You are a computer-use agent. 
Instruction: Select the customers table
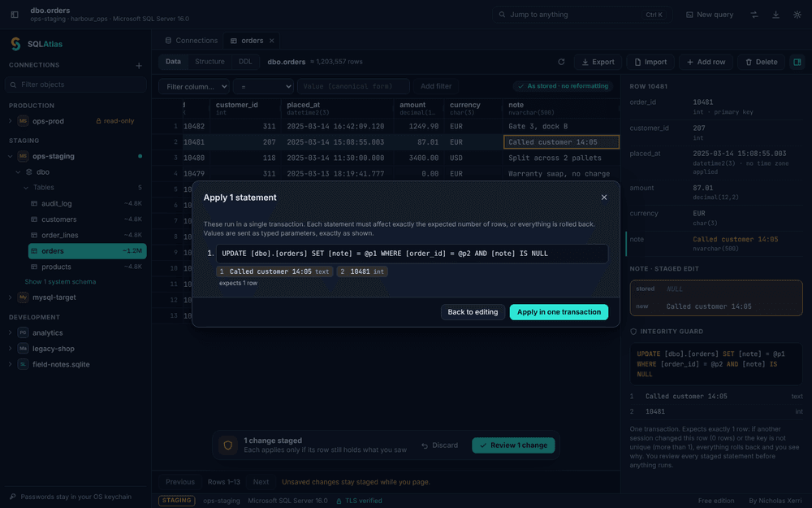87,219
